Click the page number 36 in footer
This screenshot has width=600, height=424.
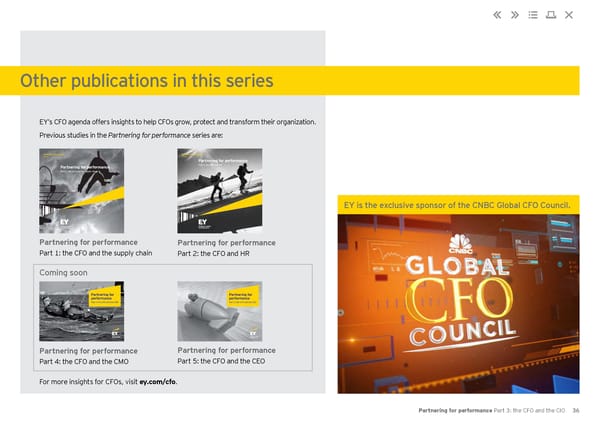point(576,410)
